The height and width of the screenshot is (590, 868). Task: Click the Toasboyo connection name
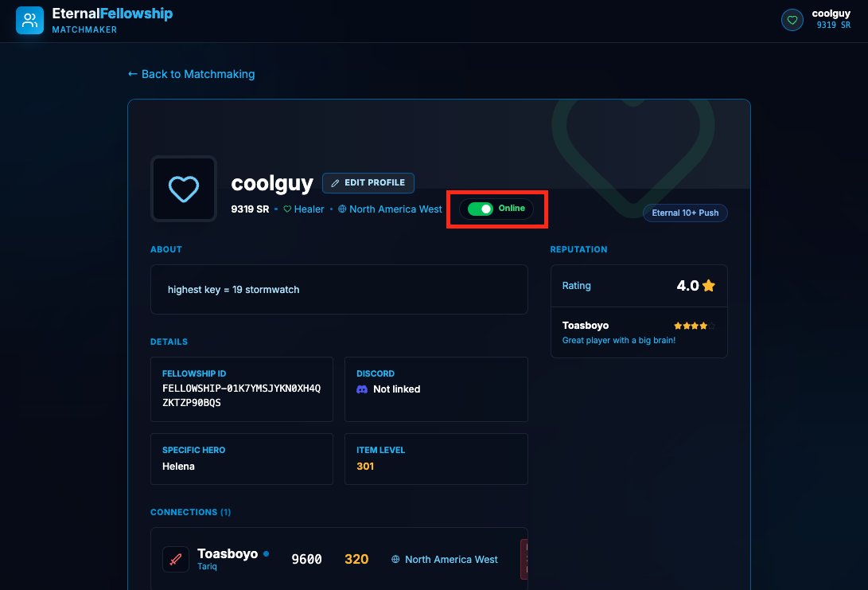228,553
